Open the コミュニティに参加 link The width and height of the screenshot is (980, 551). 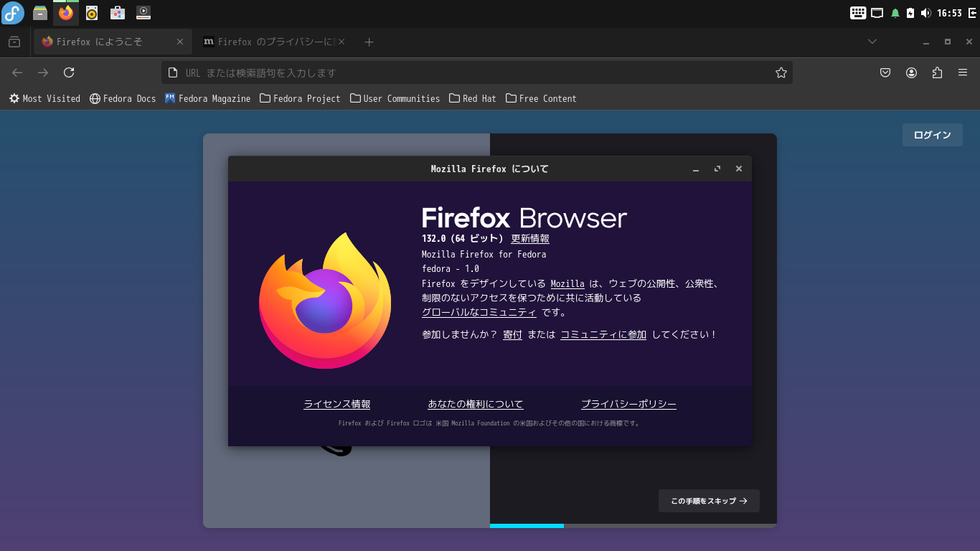coord(603,335)
